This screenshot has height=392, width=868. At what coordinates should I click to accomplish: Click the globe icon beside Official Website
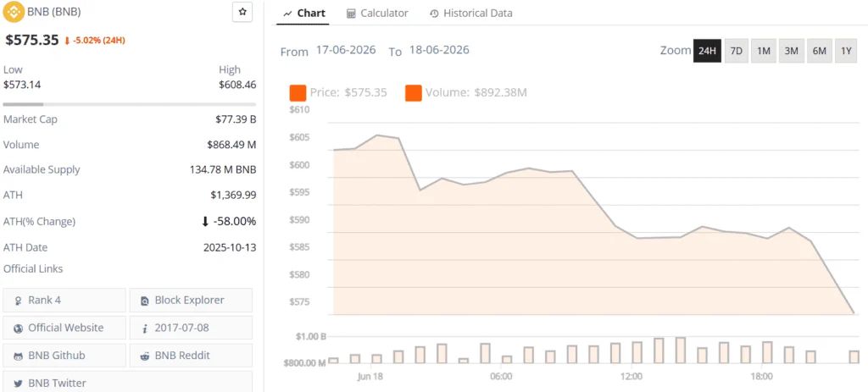[x=19, y=329]
